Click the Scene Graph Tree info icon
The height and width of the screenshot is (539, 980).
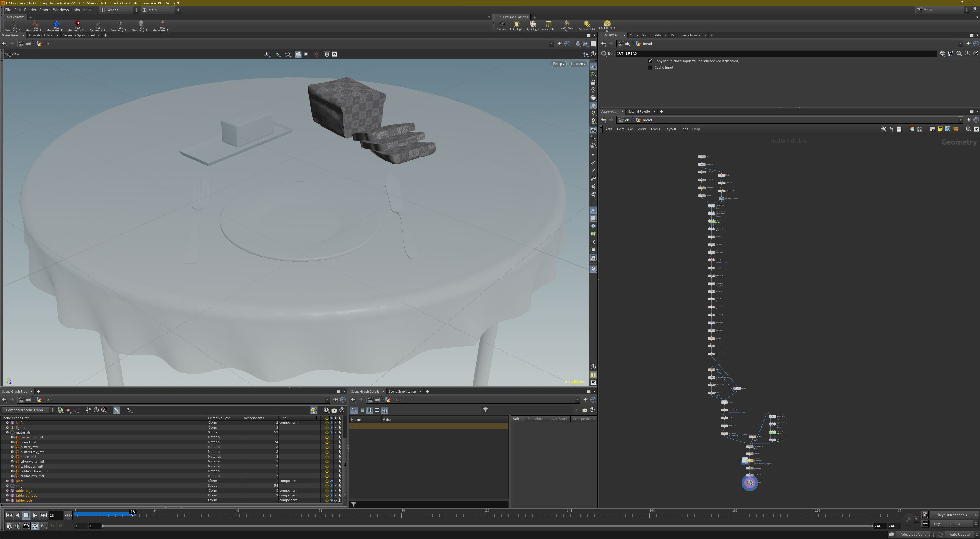click(x=96, y=410)
